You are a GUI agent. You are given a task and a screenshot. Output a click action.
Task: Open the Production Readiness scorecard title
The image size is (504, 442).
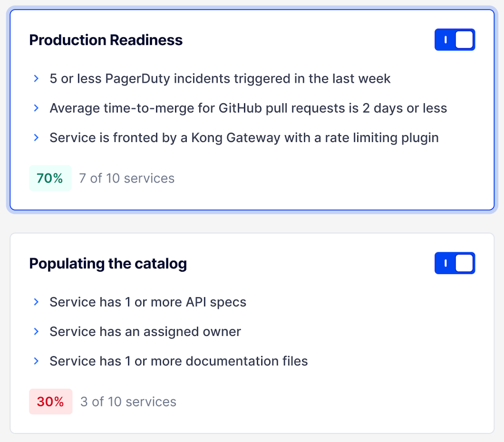coord(106,40)
